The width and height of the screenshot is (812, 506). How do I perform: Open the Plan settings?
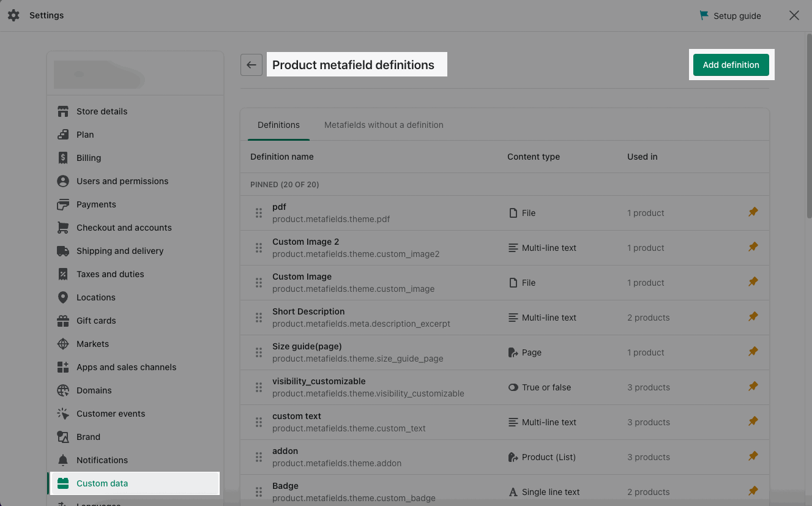135,135
